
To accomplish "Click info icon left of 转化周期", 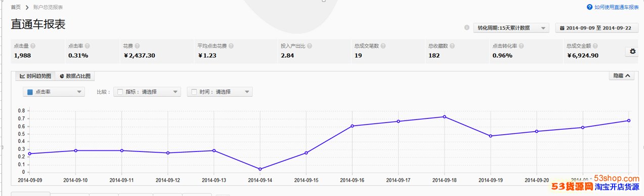I will click(467, 28).
